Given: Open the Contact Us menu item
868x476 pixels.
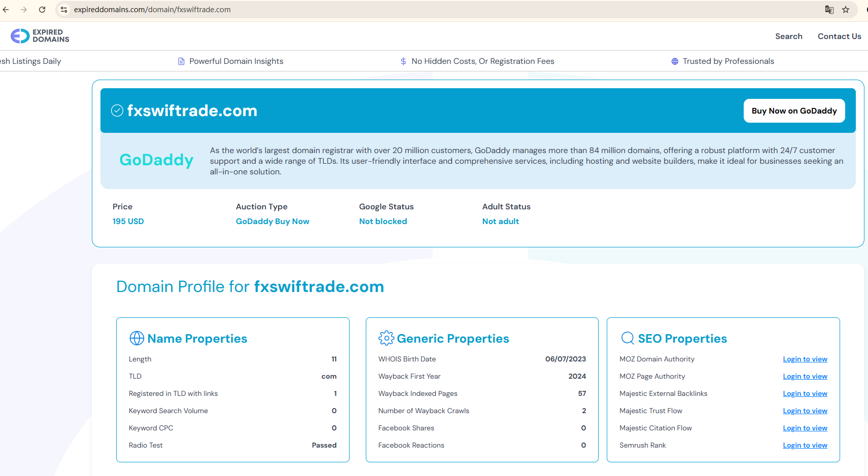Looking at the screenshot, I should 840,36.
